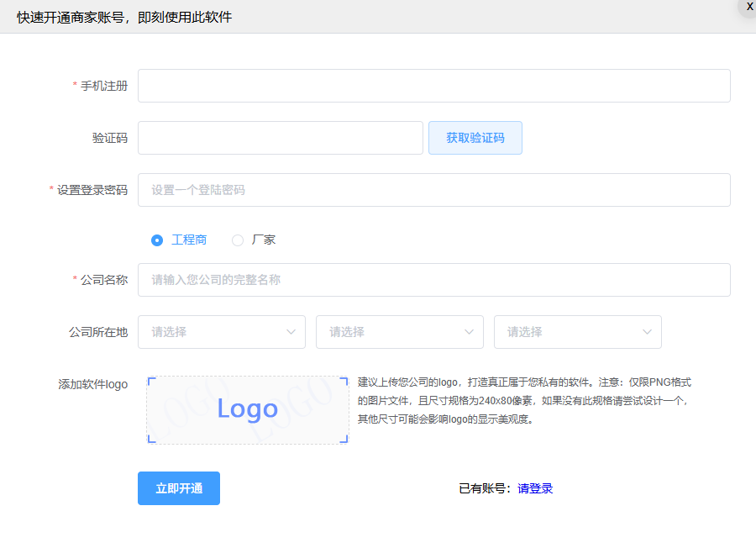The image size is (756, 548).
Task: Click the 立即开通 submit button
Action: click(179, 488)
